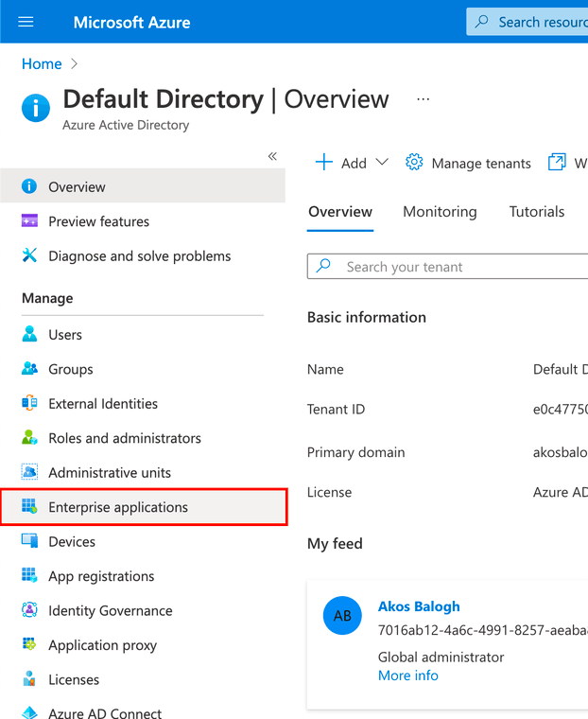Click the plus Add icon
Viewport: 588px width, 719px height.
(324, 162)
